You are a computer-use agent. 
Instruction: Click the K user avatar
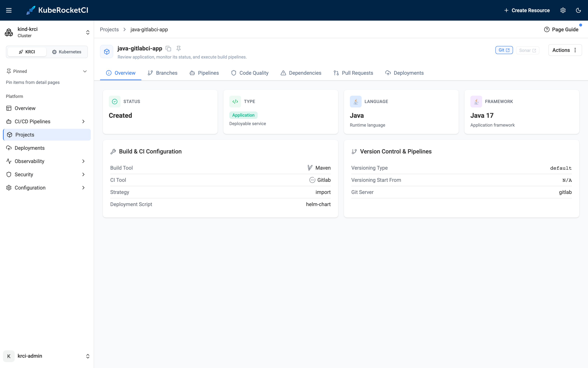tap(9, 356)
